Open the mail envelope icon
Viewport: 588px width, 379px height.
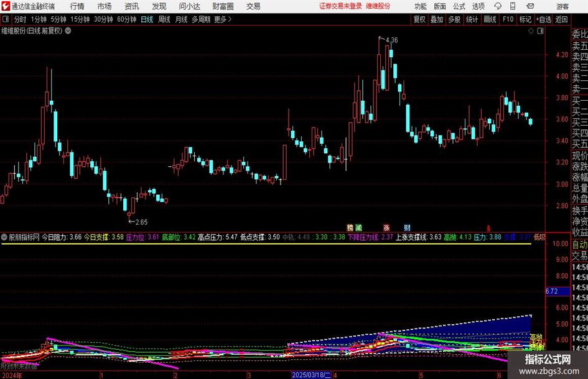530,6
